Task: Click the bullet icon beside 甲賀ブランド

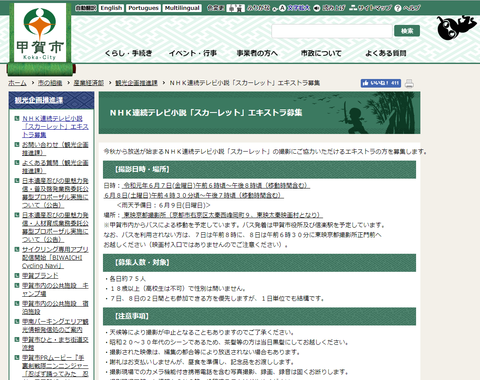Action: coord(17,275)
